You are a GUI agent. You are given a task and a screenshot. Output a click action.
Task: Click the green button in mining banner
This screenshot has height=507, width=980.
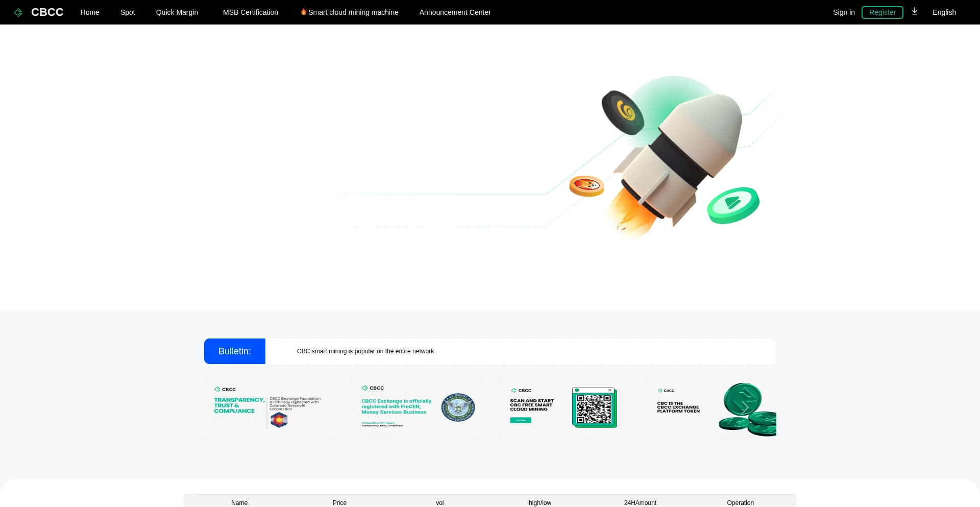[521, 420]
